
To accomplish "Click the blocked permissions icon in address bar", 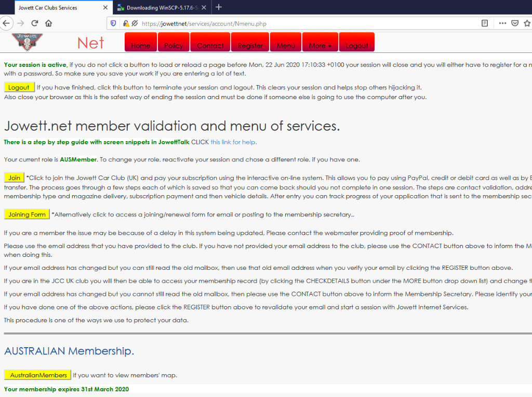I will (135, 23).
